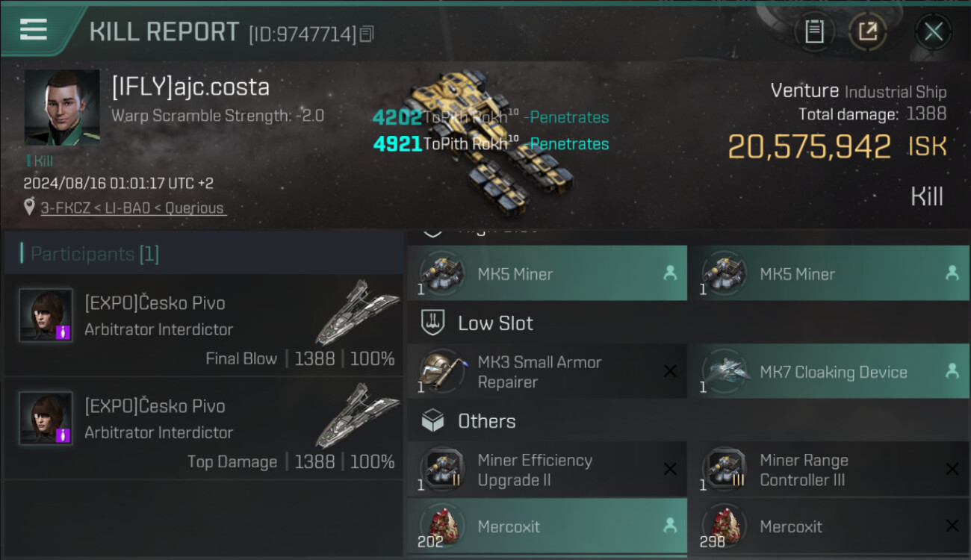Open the clipboard notes icon
The height and width of the screenshot is (560, 971).
point(814,32)
